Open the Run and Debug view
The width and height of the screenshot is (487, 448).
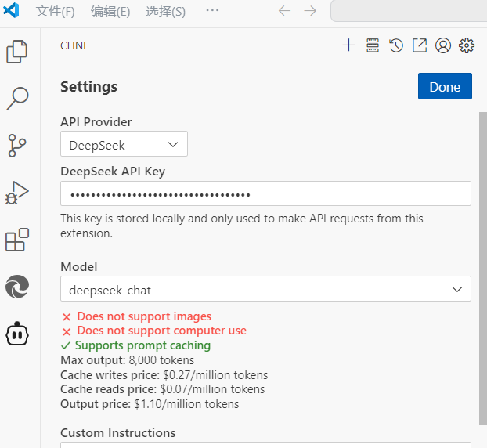coord(17,193)
